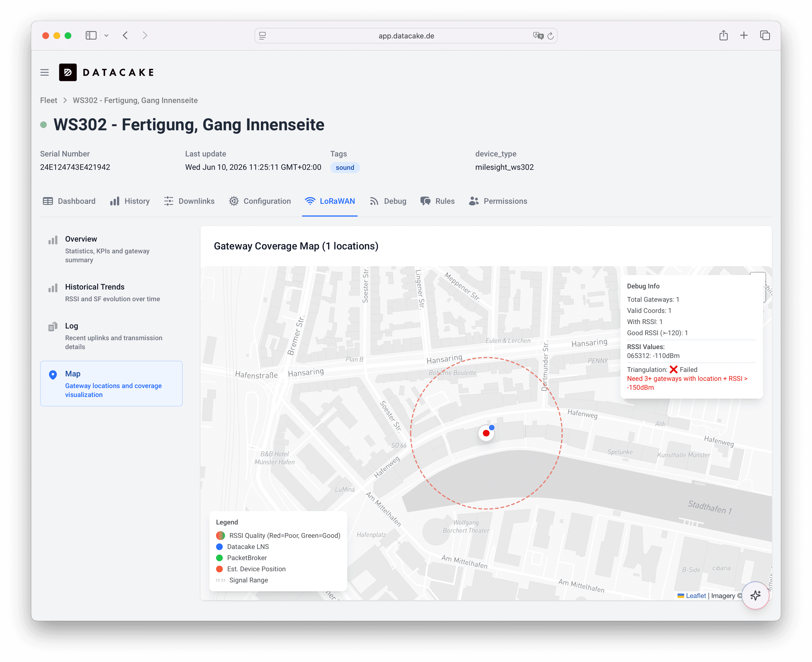The image size is (812, 662).
Task: Click the Map pin icon
Action: tap(53, 375)
